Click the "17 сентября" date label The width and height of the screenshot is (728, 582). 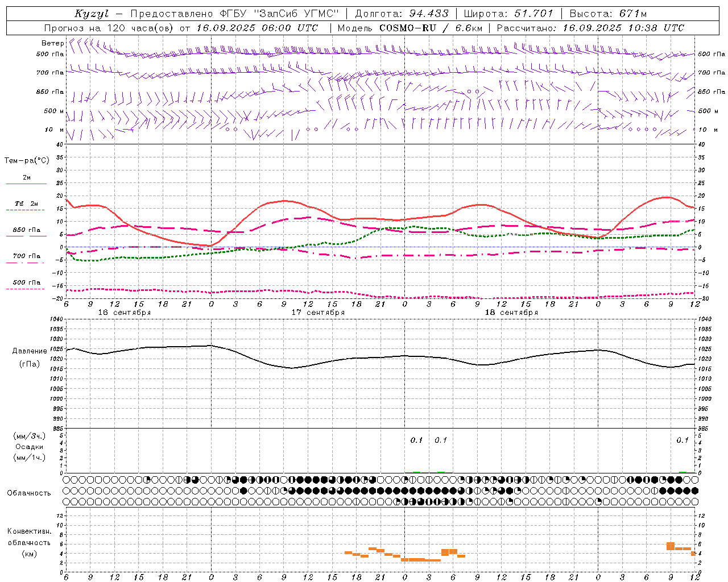(318, 313)
